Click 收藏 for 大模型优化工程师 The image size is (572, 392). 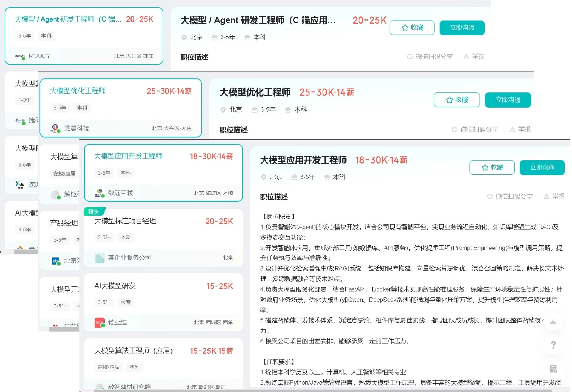pos(457,100)
